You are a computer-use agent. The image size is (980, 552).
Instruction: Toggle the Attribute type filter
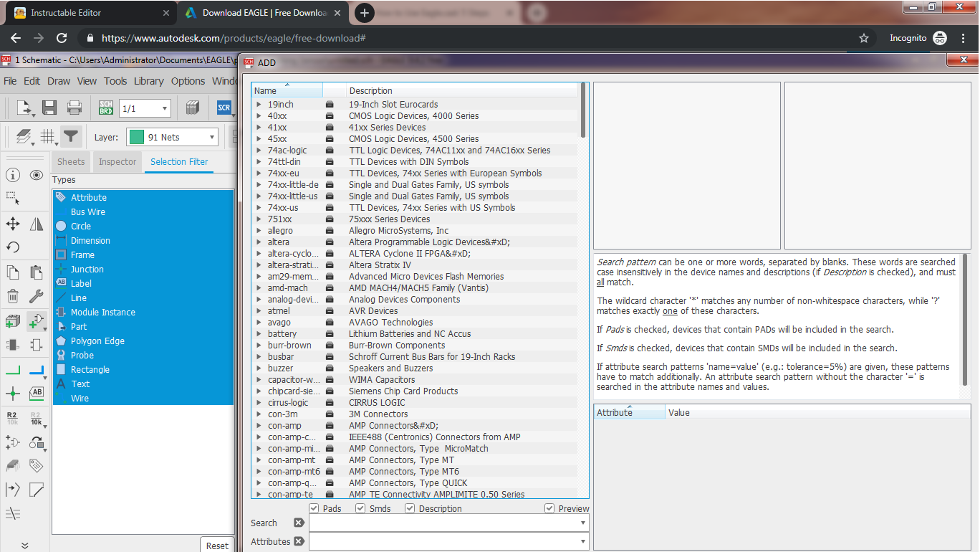click(x=143, y=197)
